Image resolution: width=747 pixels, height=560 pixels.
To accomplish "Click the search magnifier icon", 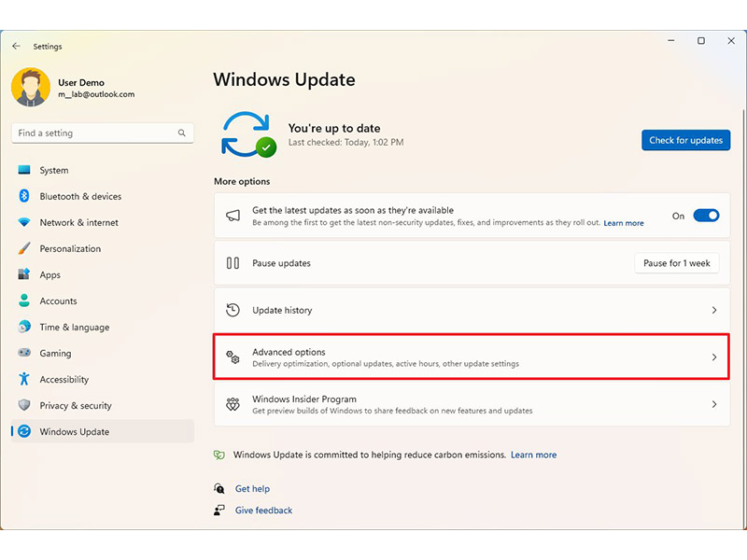I will click(x=181, y=133).
